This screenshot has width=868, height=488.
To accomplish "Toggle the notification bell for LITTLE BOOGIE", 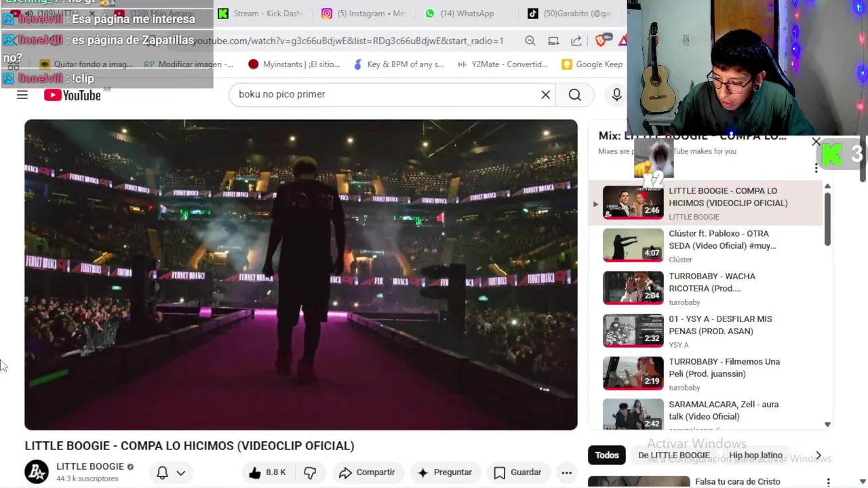I will [x=163, y=472].
